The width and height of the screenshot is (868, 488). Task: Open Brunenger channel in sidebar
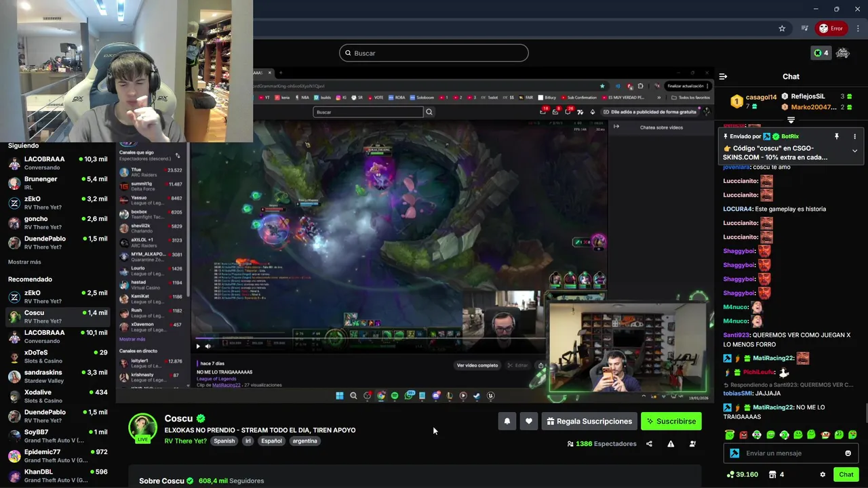[58, 183]
